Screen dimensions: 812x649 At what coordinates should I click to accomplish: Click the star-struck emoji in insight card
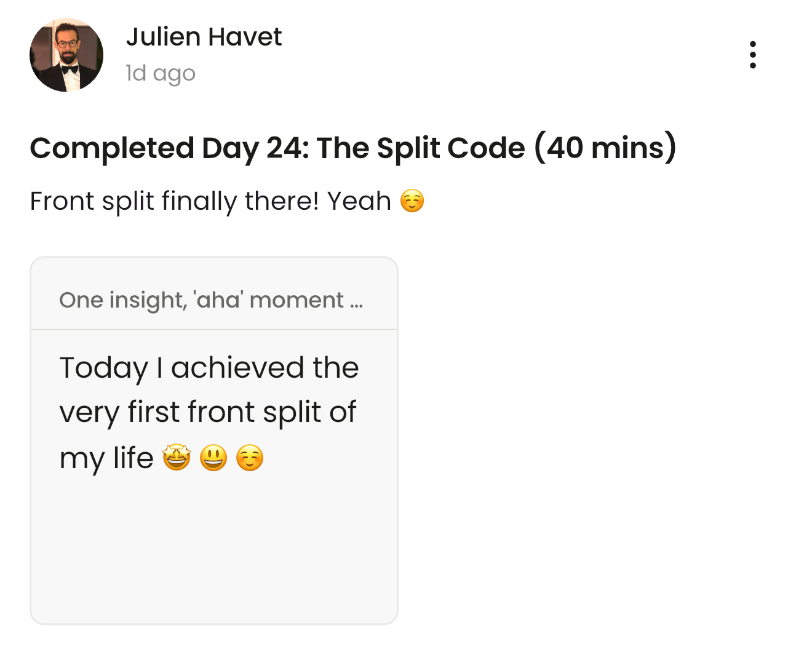177,458
